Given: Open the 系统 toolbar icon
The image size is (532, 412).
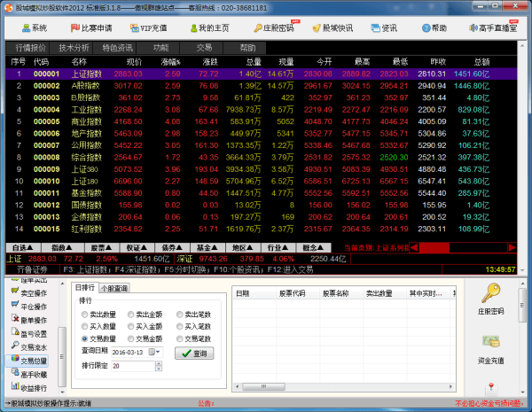Looking at the screenshot, I should click(33, 28).
